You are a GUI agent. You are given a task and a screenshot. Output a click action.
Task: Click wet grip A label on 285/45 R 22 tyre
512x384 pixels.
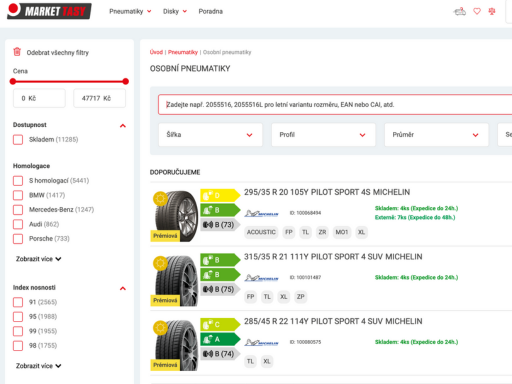coord(220,339)
